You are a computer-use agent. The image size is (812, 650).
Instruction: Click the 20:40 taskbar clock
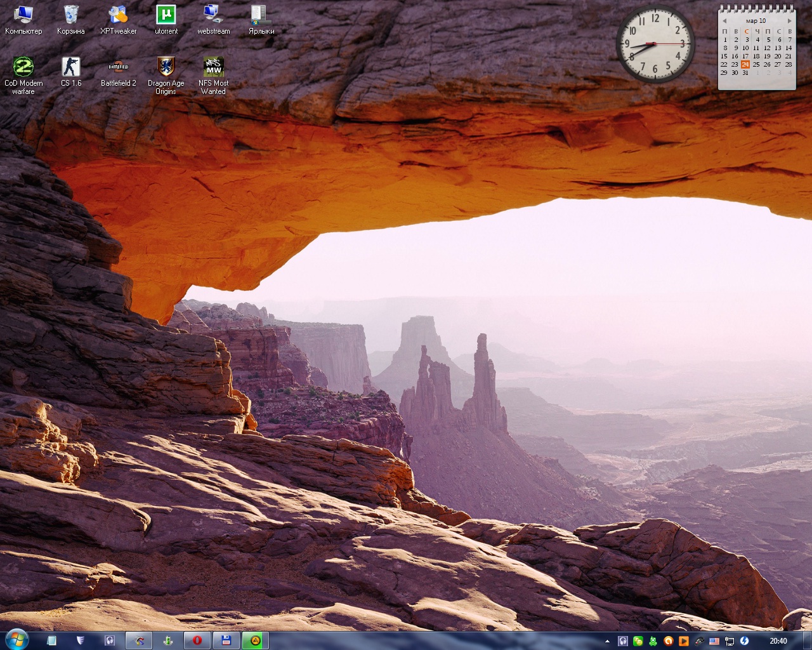click(778, 641)
